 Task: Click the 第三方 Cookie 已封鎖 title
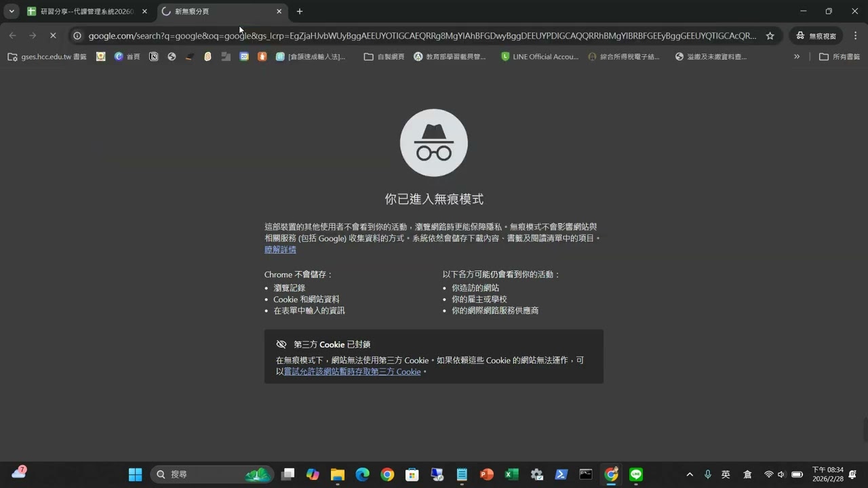pyautogui.click(x=332, y=344)
